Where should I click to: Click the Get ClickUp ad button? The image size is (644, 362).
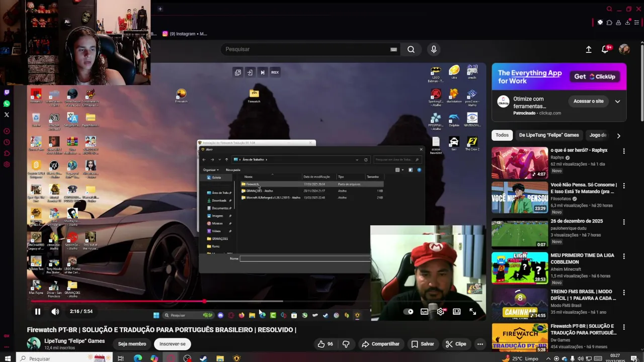click(595, 76)
